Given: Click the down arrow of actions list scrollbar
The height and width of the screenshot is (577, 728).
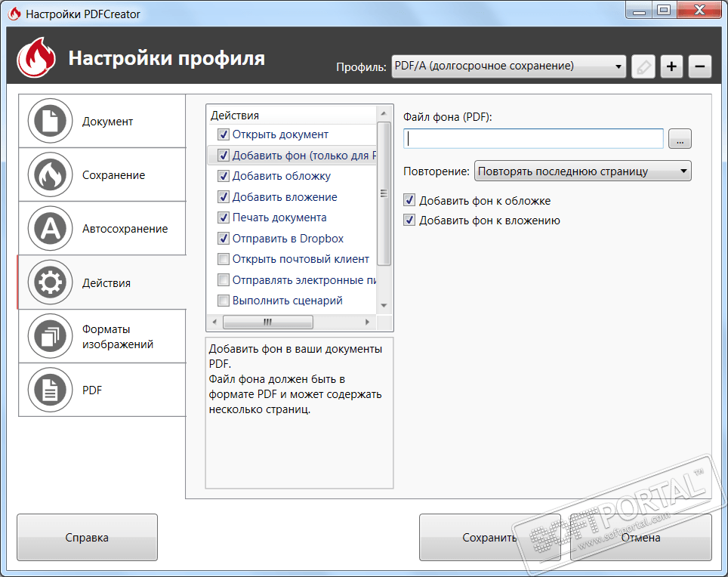Looking at the screenshot, I should tap(384, 305).
